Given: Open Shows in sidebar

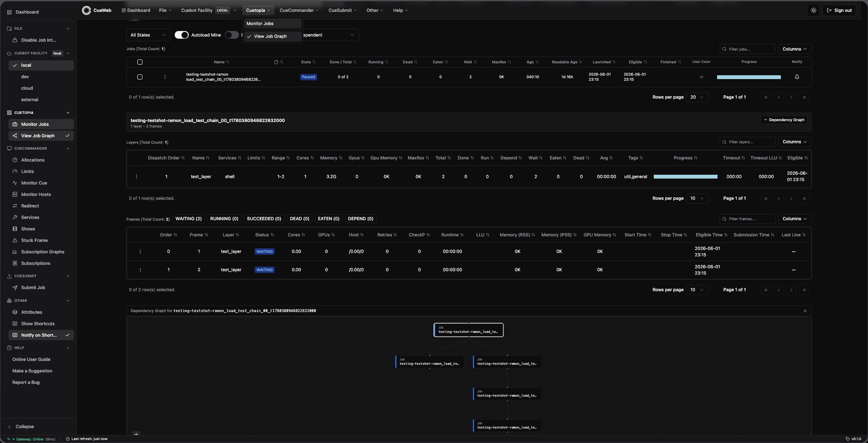Looking at the screenshot, I should point(41,229).
